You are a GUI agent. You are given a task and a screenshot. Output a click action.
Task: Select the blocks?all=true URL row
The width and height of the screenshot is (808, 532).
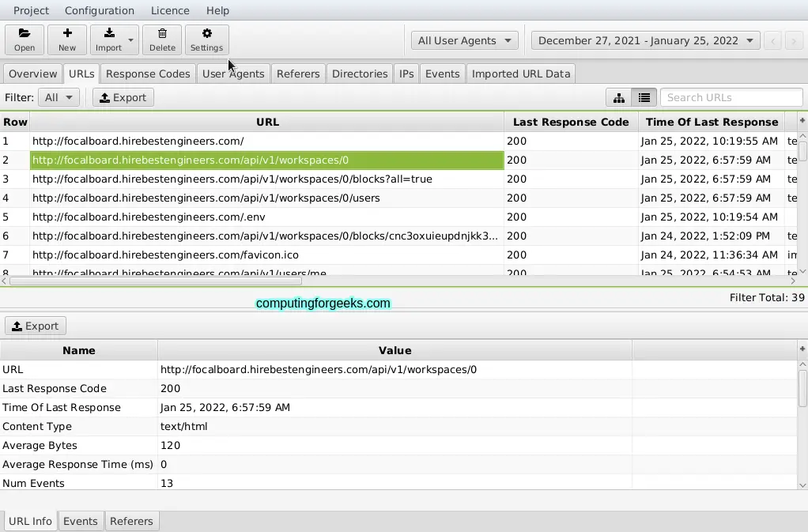(x=267, y=179)
